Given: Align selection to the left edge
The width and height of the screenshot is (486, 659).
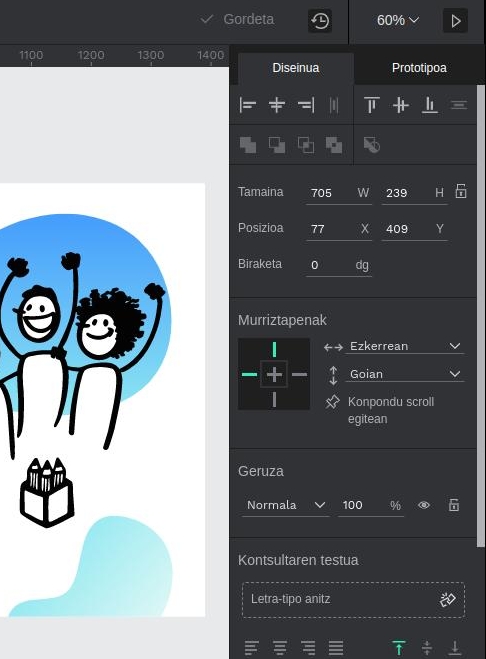Looking at the screenshot, I should [248, 105].
